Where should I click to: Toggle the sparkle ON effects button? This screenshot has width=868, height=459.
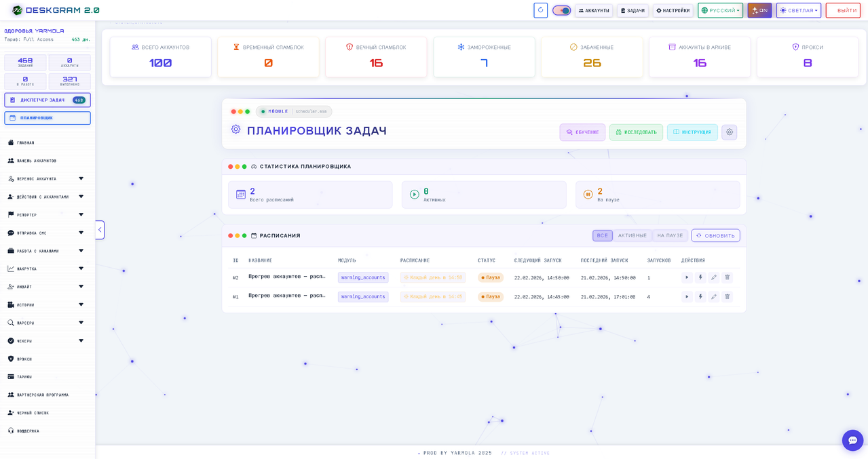(x=759, y=10)
